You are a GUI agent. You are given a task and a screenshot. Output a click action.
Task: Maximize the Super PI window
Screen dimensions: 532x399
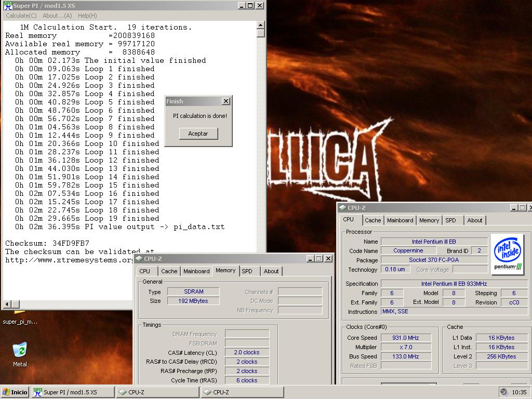pos(250,5)
